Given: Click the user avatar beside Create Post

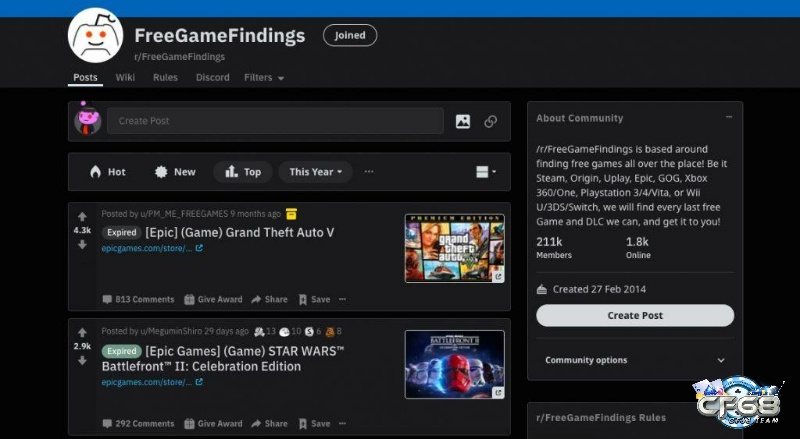Looking at the screenshot, I should pyautogui.click(x=88, y=119).
